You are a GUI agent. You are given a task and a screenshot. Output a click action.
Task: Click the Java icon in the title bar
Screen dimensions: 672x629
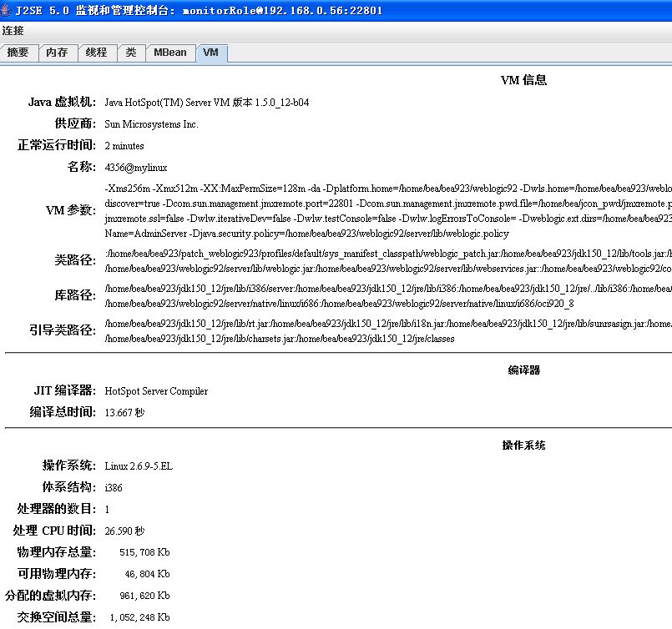(x=5, y=10)
